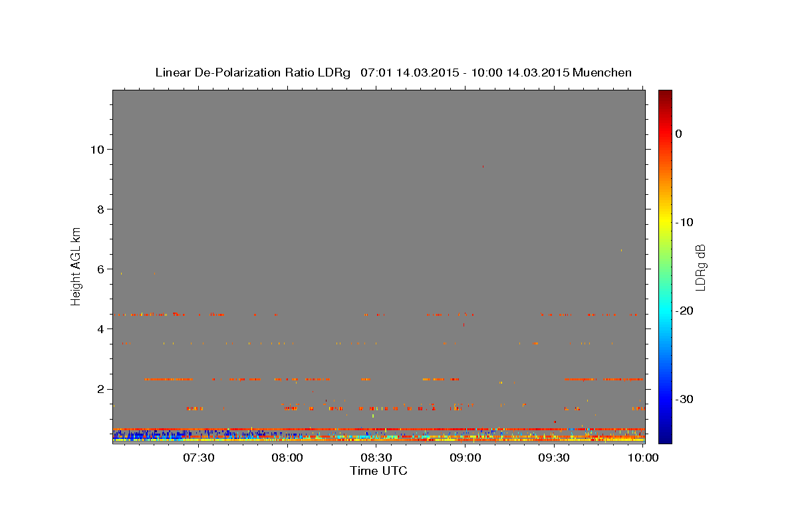Click the plot title 'Linear De-Polarization Ratio LDRg'

coord(253,72)
